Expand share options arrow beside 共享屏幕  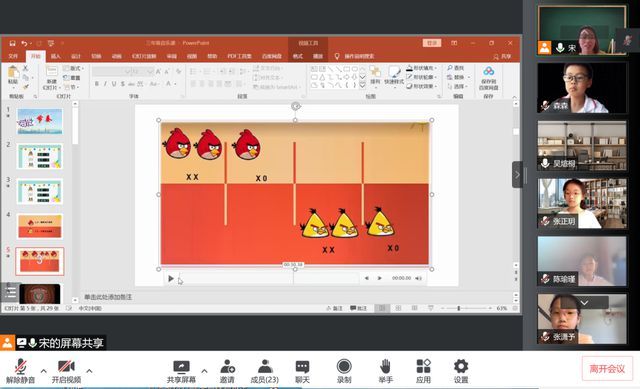coord(204,371)
